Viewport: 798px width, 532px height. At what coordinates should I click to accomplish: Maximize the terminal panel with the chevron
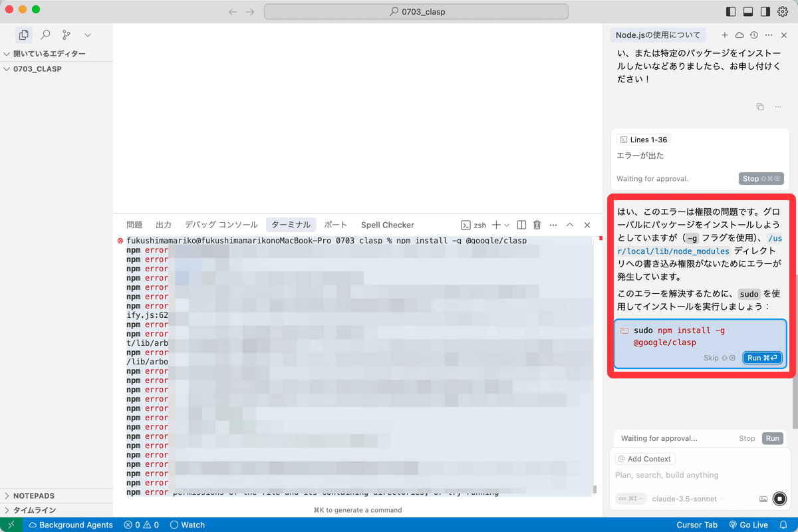coord(570,225)
